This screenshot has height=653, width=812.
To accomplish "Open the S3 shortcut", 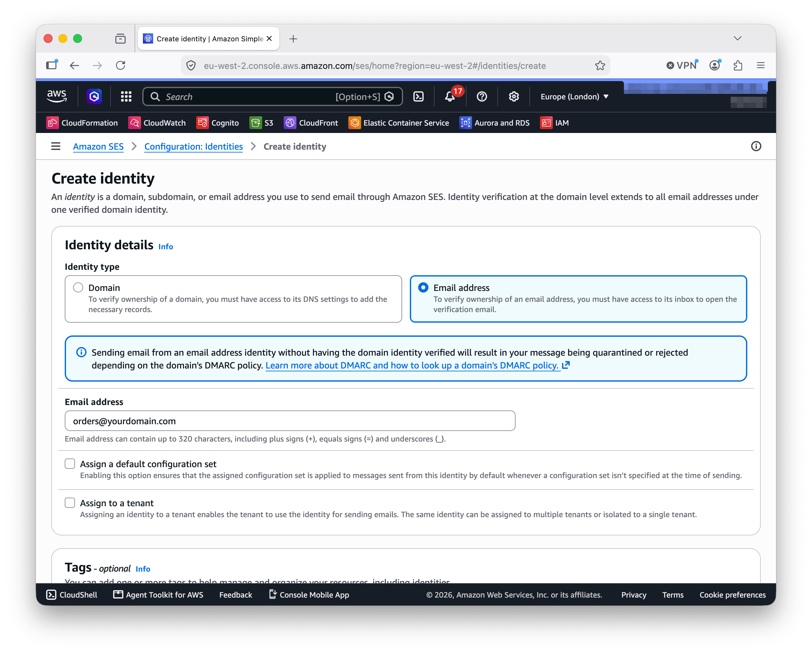I will (x=261, y=123).
